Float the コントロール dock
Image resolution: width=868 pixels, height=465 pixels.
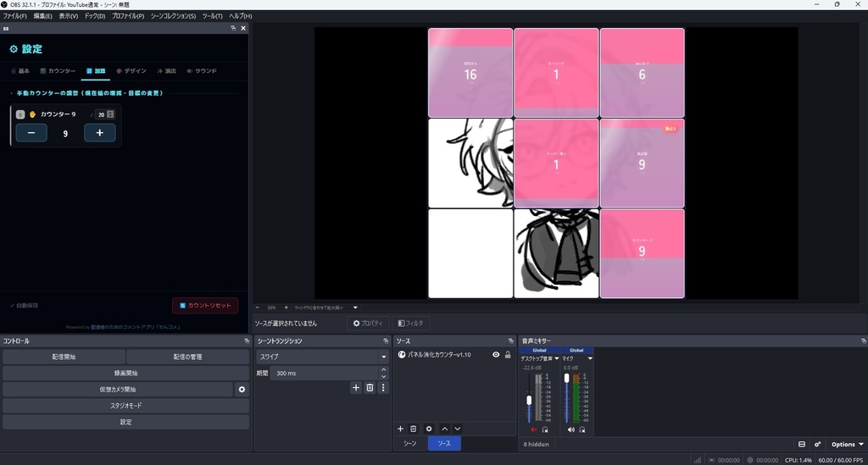click(247, 341)
